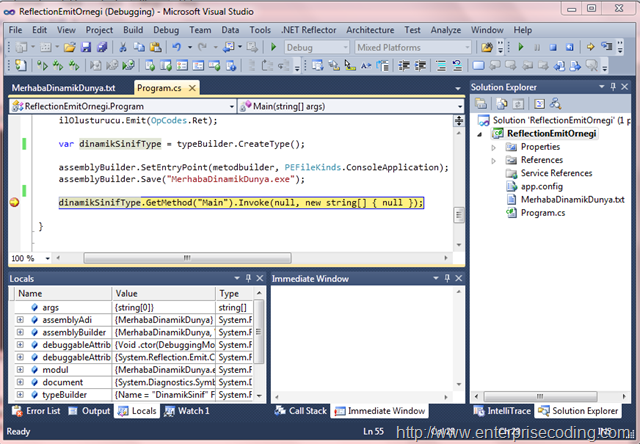
Task: Open Properties icon in Solution Explorer toolbar
Action: (x=481, y=104)
